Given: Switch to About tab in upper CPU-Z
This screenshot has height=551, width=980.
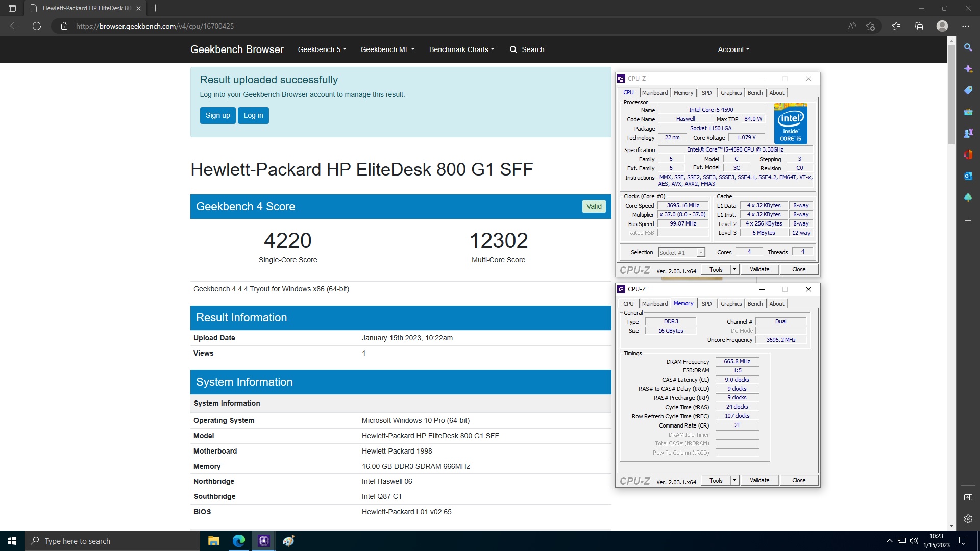Looking at the screenshot, I should pos(777,93).
